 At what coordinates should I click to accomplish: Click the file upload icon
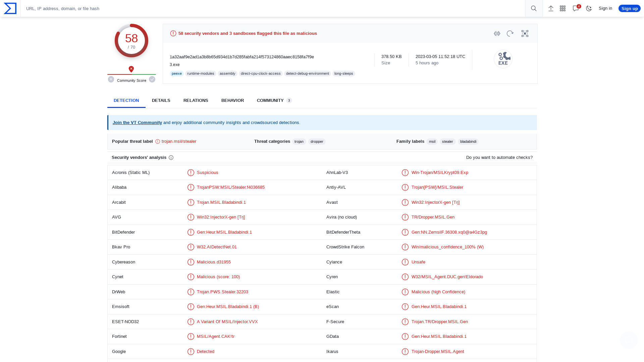coord(551,8)
